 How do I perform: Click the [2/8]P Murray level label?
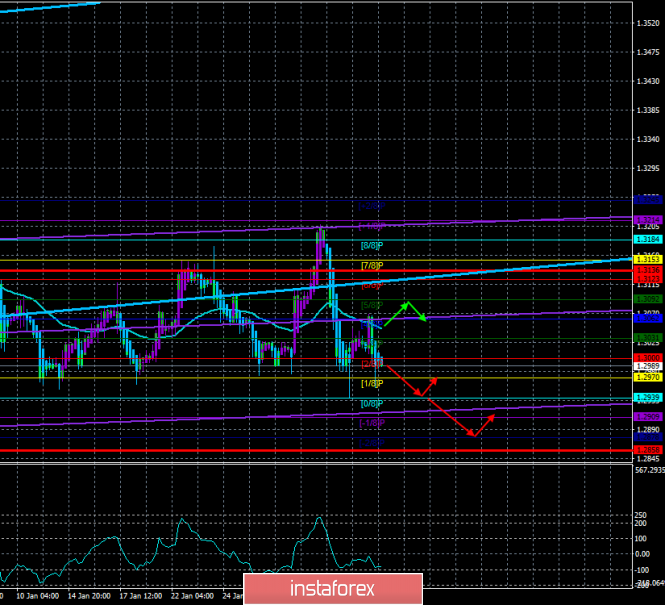click(x=372, y=364)
